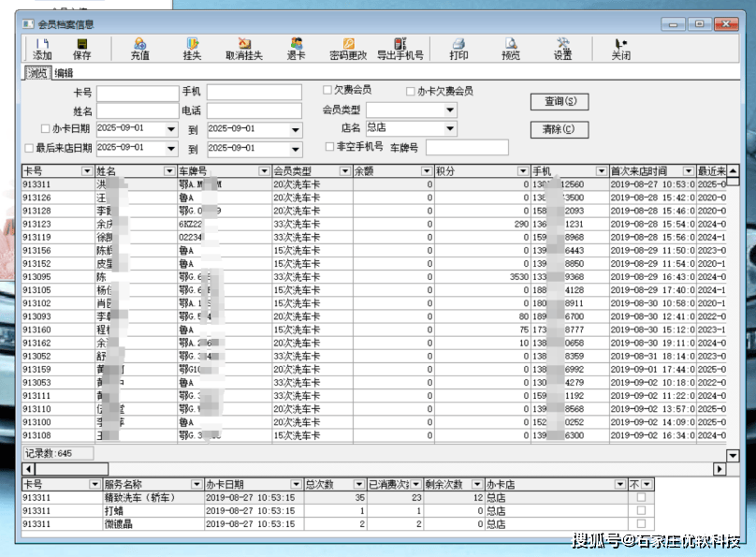Click the 保存 (Save) toolbar icon
The width and height of the screenshot is (756, 557).
click(x=82, y=49)
